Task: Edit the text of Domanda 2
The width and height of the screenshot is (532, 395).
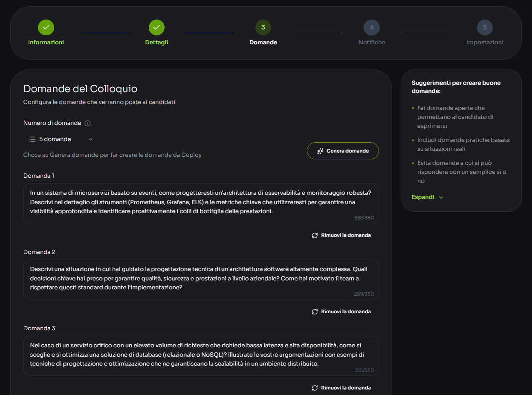Action: tap(200, 279)
